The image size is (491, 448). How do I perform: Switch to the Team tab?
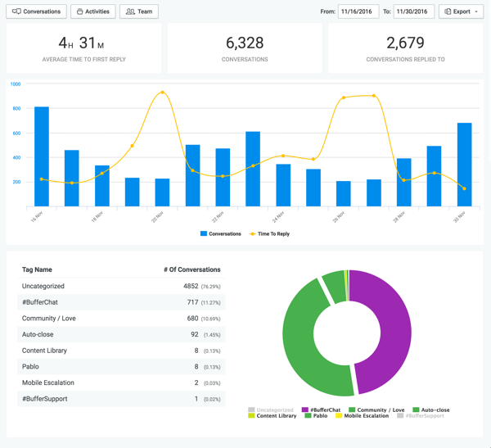[x=139, y=11]
